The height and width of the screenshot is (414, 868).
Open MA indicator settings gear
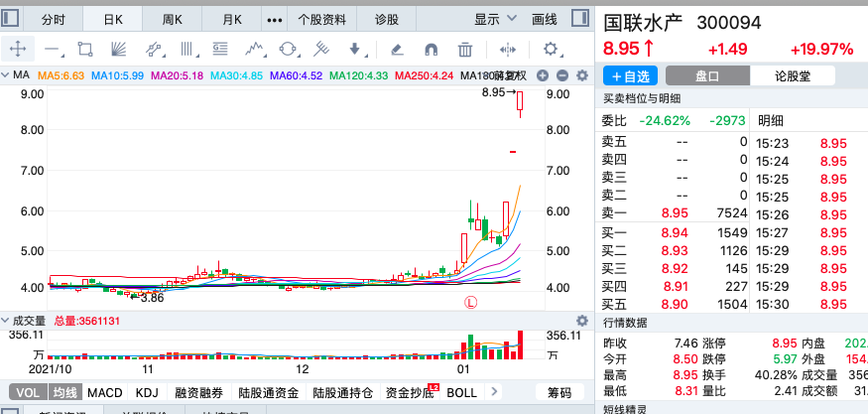(581, 75)
